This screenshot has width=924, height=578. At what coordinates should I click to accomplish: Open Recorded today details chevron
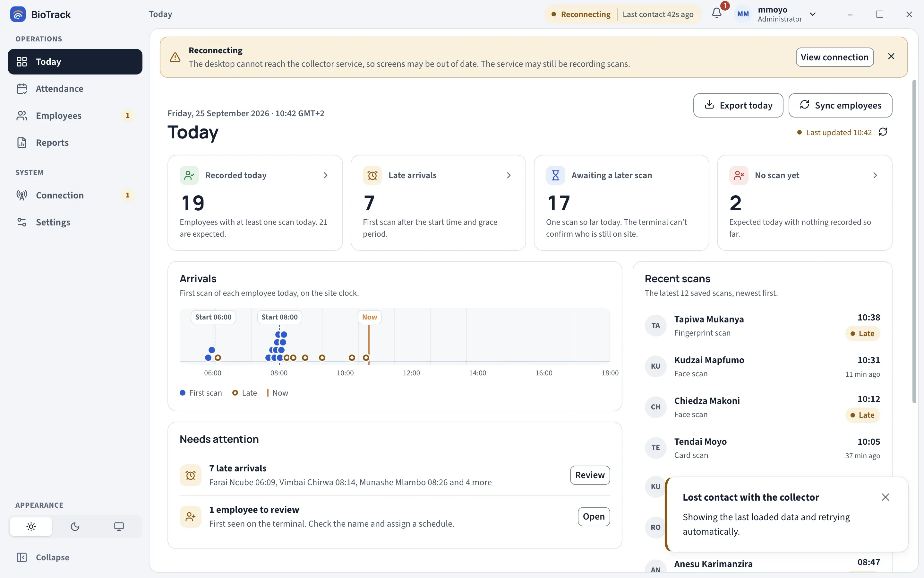click(326, 175)
